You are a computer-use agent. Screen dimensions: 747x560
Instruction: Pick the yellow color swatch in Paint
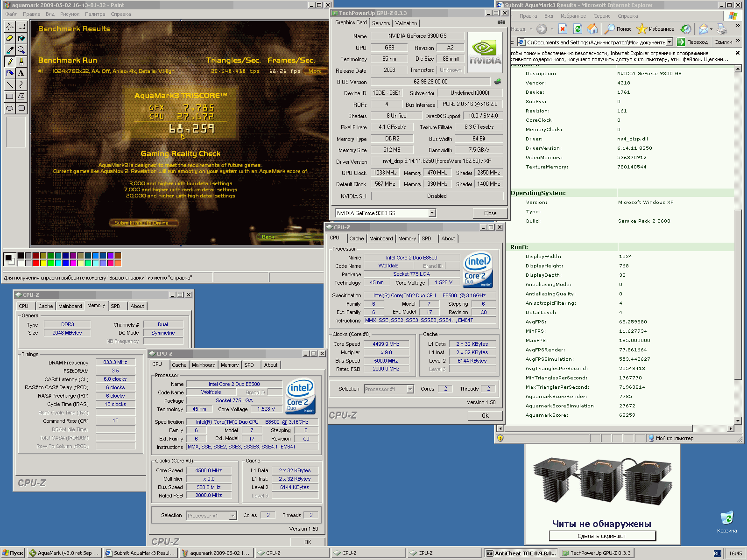tap(43, 263)
